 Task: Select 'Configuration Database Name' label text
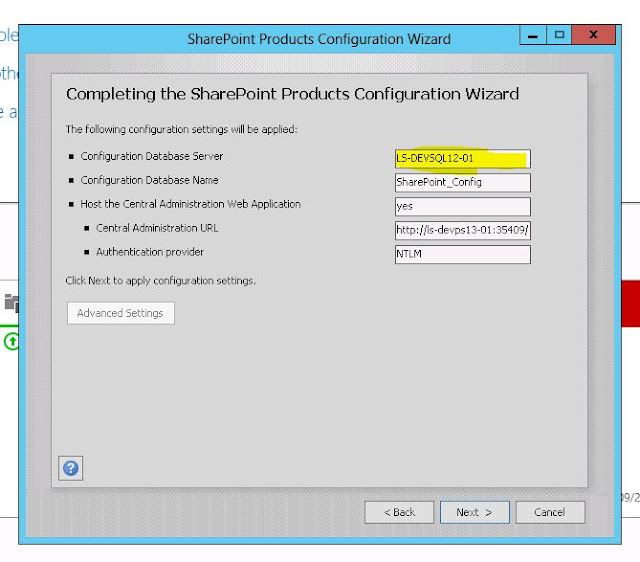pos(149,180)
